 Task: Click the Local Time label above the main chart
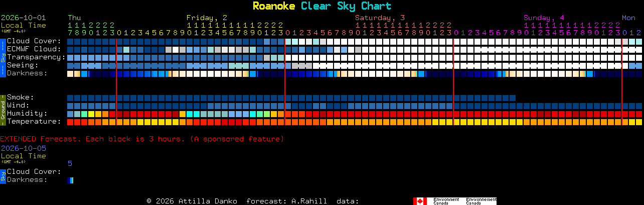point(23,25)
